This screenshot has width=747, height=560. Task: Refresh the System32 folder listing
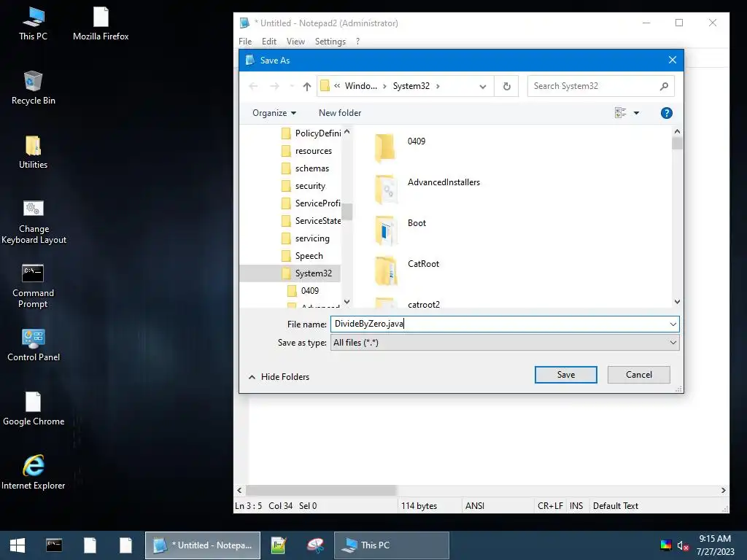click(507, 86)
